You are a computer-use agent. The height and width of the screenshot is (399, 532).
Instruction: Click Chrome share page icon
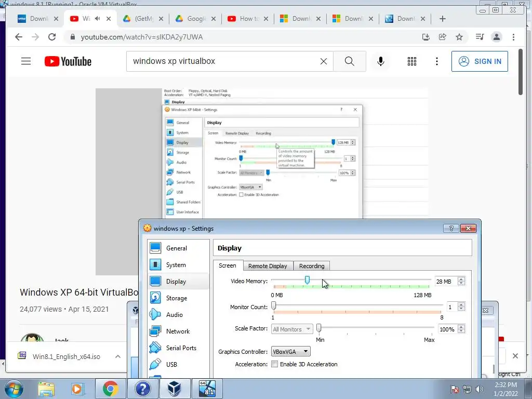[443, 37]
